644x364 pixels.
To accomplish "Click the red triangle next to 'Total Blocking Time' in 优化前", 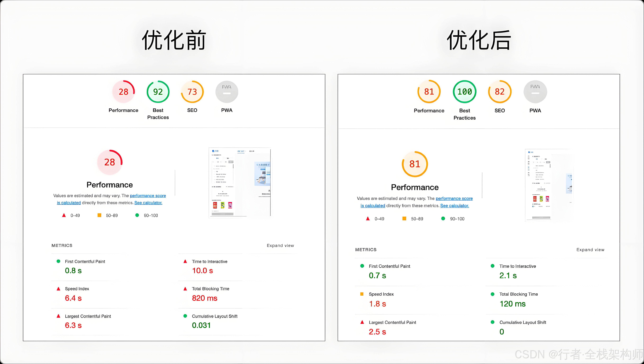I will (185, 289).
